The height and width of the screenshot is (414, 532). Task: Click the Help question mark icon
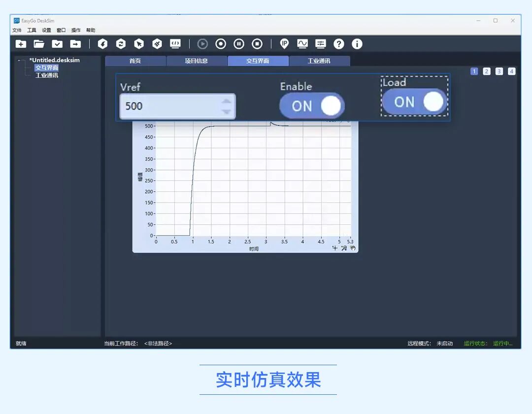(x=339, y=44)
